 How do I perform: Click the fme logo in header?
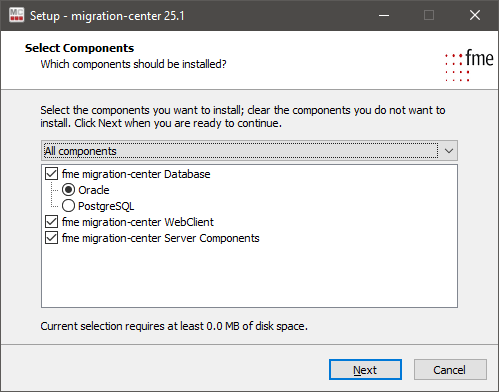point(469,65)
